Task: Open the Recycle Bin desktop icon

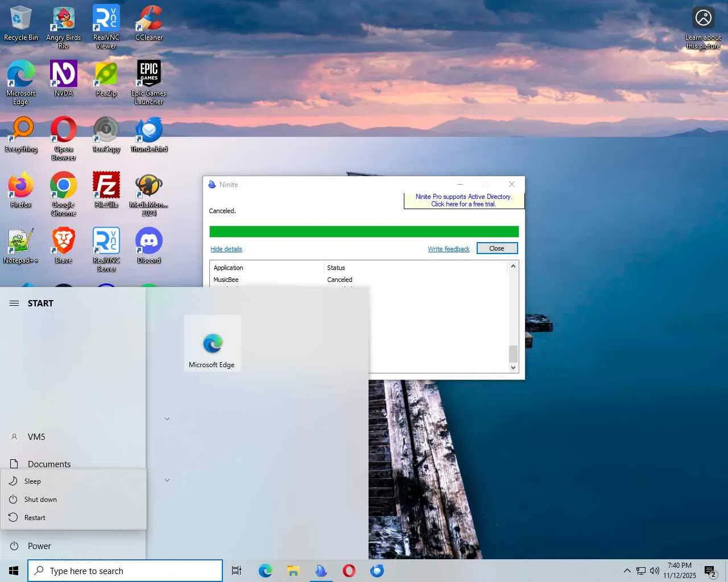Action: [x=21, y=24]
